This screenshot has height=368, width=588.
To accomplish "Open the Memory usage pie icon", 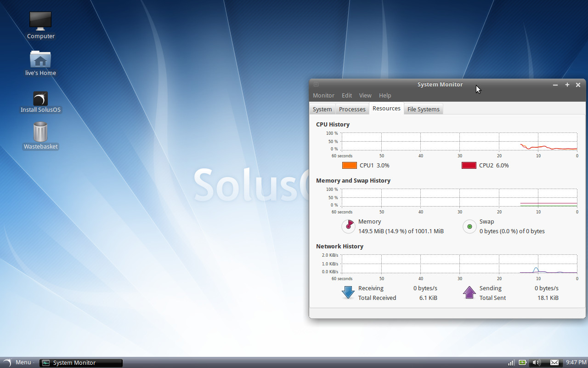I will tap(348, 226).
